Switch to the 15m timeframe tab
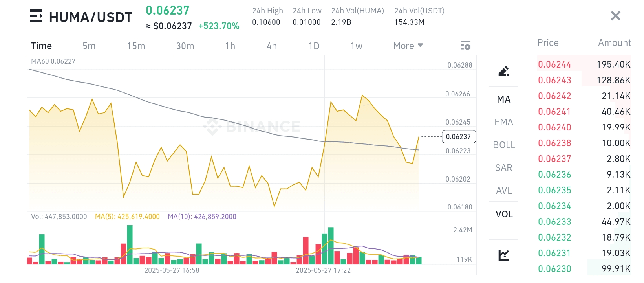The width and height of the screenshot is (644, 283). (x=136, y=46)
